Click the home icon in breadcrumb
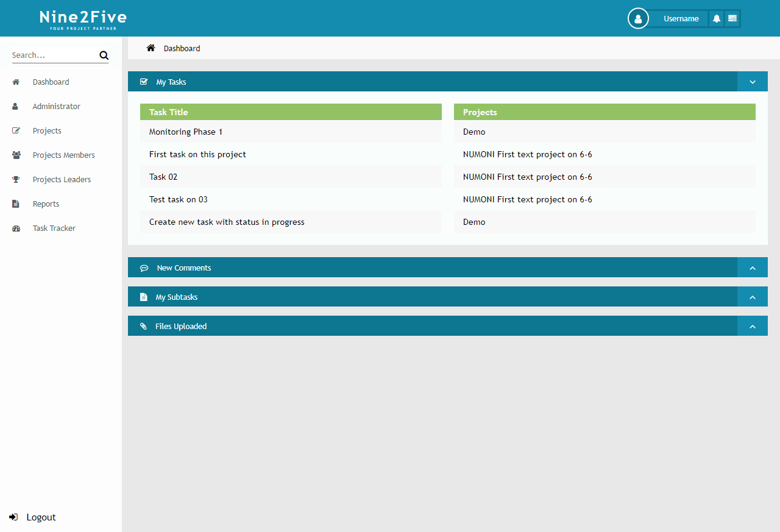Image resolution: width=780 pixels, height=532 pixels. 151,48
